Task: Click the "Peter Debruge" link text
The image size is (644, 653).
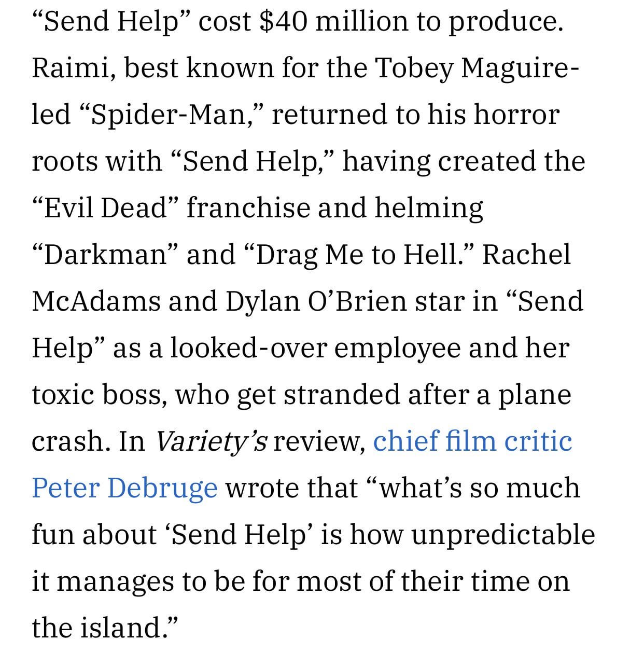Action: [124, 488]
